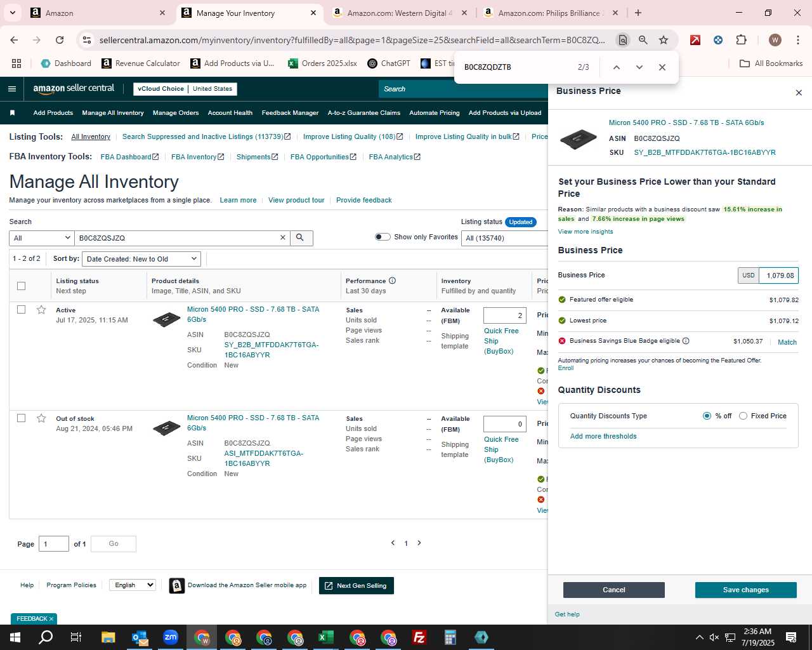
Task: Select % off quantity discount type
Action: pos(707,416)
